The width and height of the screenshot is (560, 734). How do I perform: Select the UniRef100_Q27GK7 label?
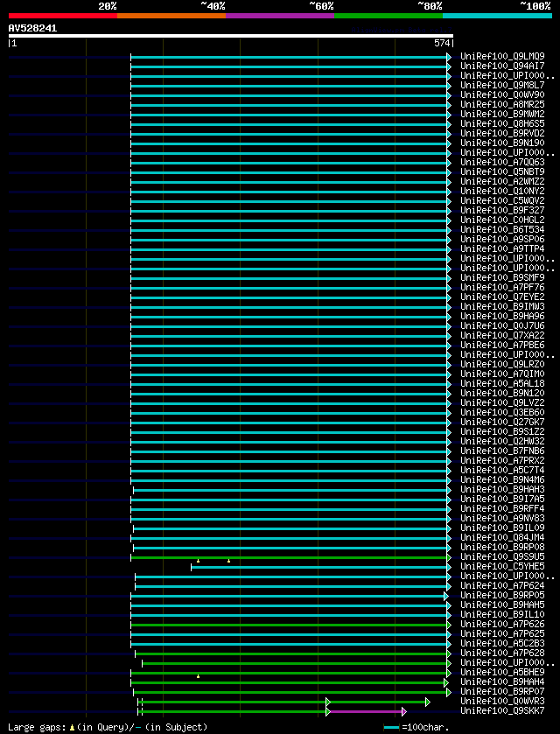click(502, 422)
